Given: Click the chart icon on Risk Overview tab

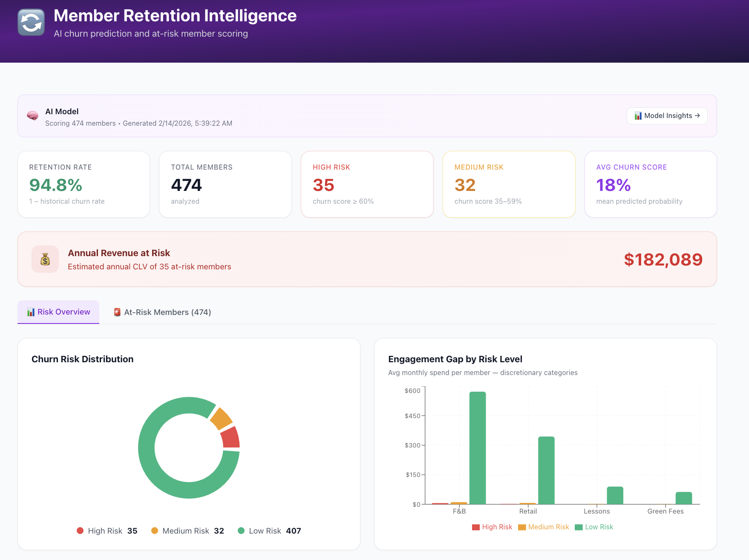Looking at the screenshot, I should coord(31,312).
